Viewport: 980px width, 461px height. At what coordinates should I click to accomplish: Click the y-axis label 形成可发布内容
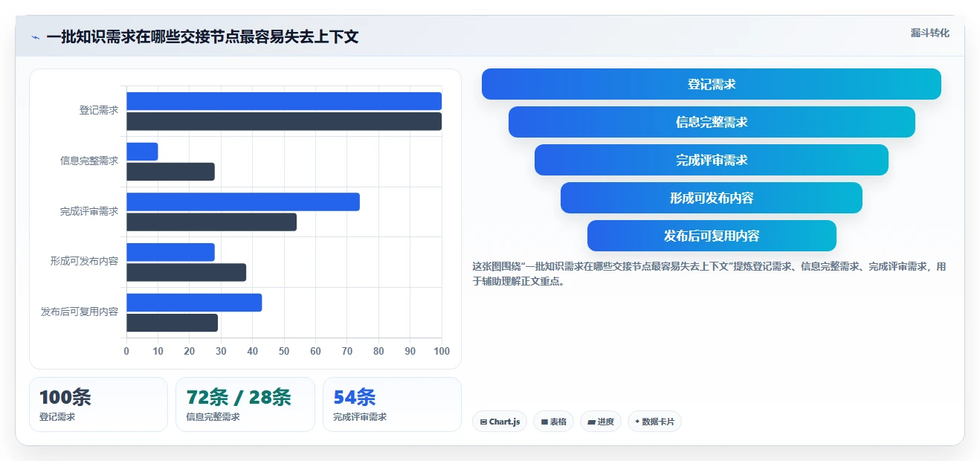pyautogui.click(x=84, y=261)
